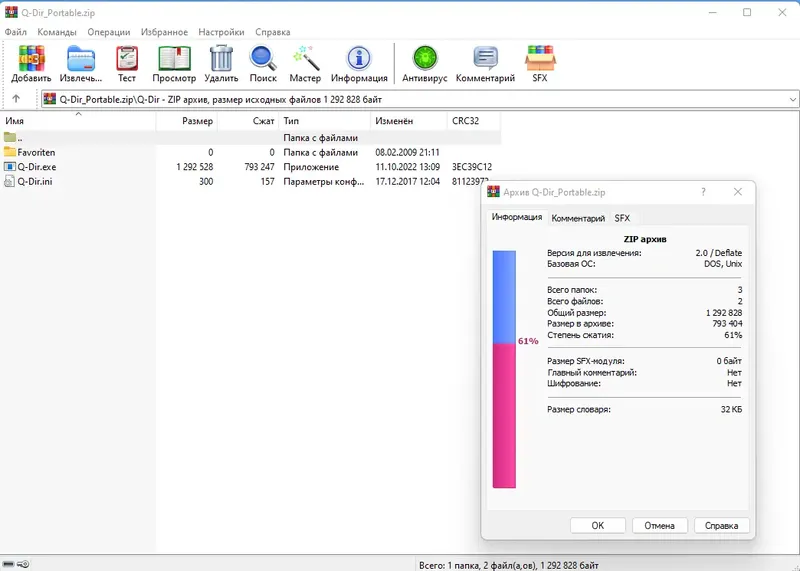Image resolution: width=800 pixels, height=571 pixels.
Task: Click the Q-Dir.ini file icon
Action: tap(10, 181)
